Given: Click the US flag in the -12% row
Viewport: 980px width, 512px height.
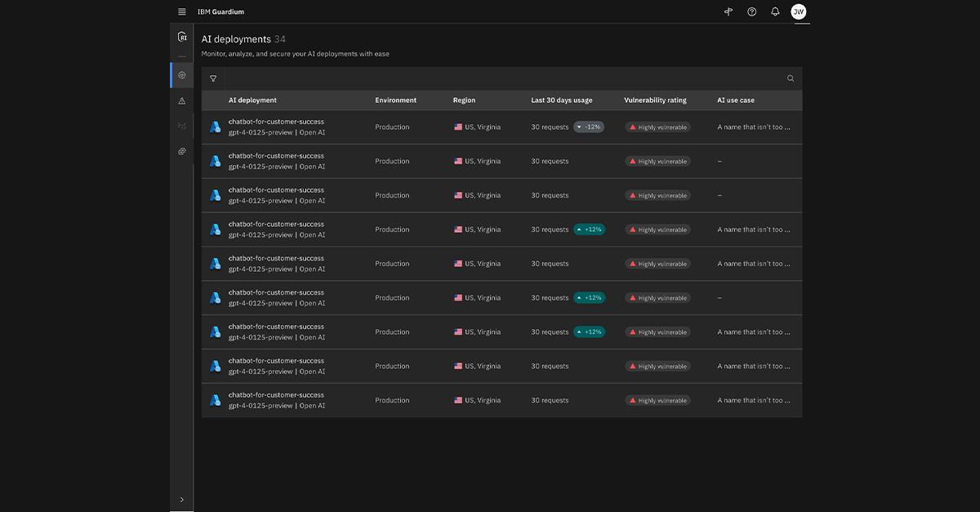Looking at the screenshot, I should pos(458,127).
